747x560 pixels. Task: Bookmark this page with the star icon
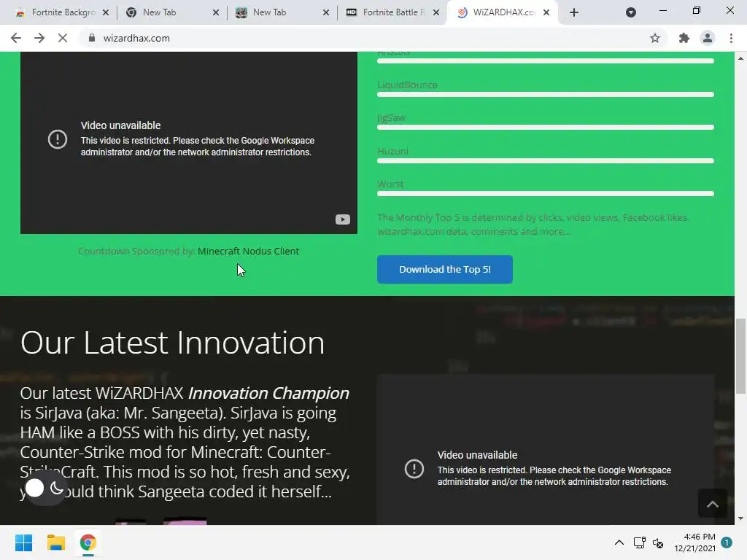click(x=655, y=38)
